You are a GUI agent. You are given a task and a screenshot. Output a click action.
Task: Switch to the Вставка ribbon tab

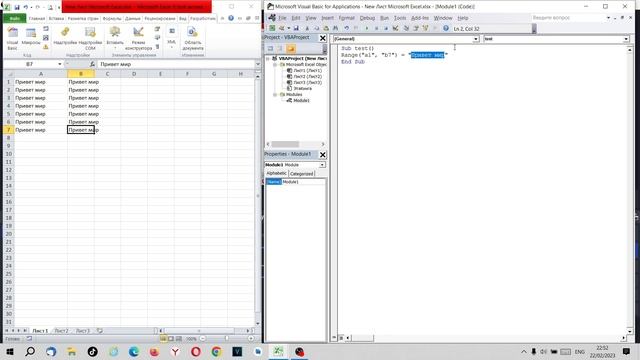pos(56,18)
